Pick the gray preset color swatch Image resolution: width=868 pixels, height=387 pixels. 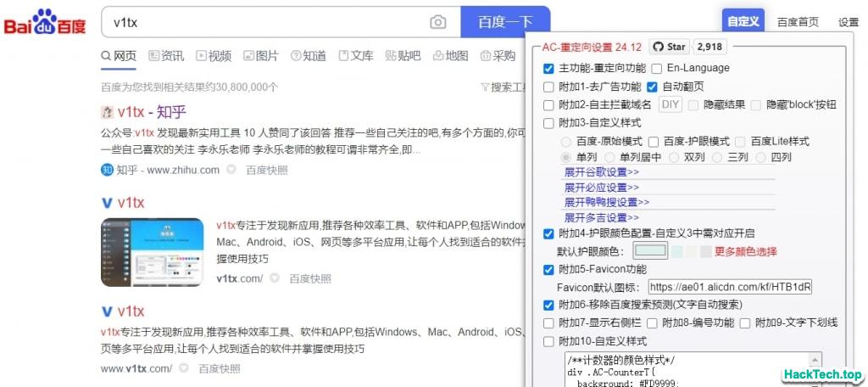[705, 252]
